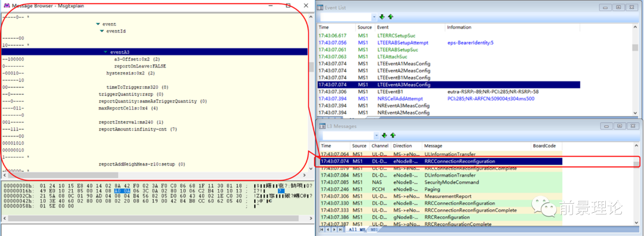The width and height of the screenshot is (644, 236).
Task: Switch to the All MS tab
Action: tap(356, 230)
